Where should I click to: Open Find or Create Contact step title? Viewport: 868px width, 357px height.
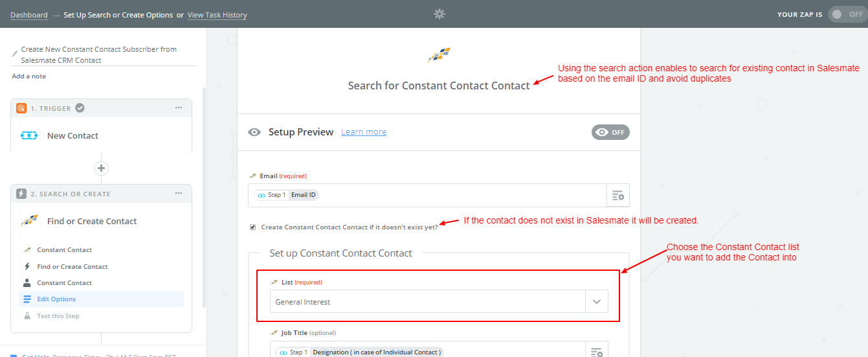click(92, 221)
